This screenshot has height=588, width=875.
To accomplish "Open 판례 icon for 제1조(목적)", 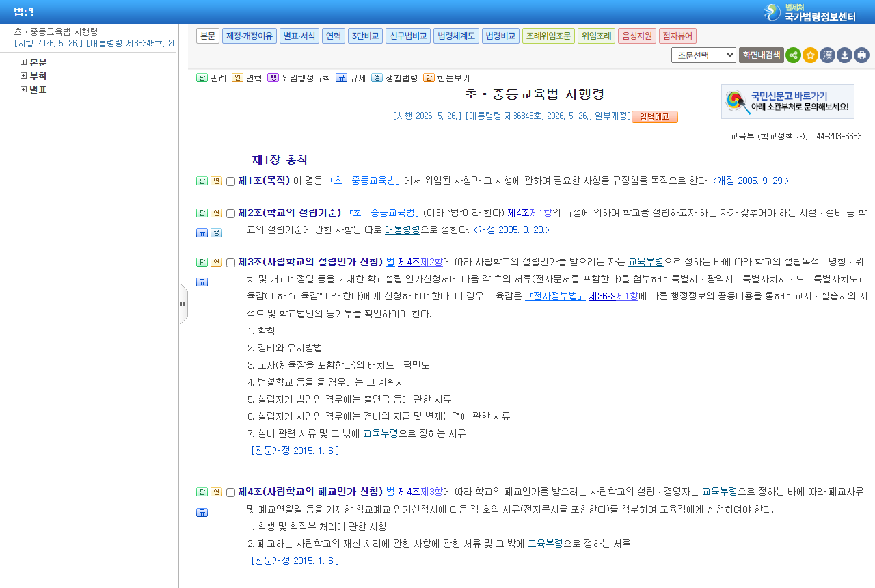I will [202, 181].
